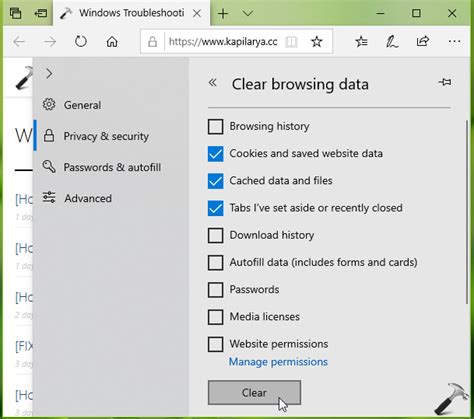Open Passwords & autofill settings section
Viewport: 474px width, 419px height.
pyautogui.click(x=112, y=167)
